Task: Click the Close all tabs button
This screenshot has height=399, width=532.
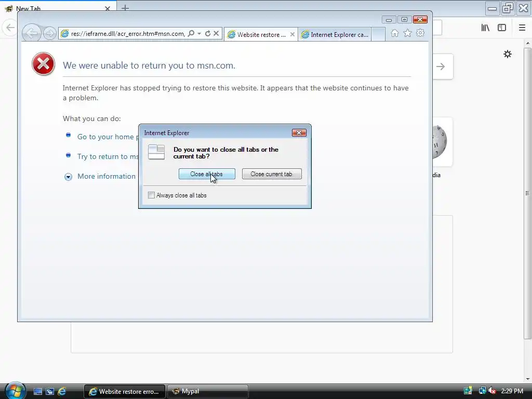Action: click(x=207, y=174)
